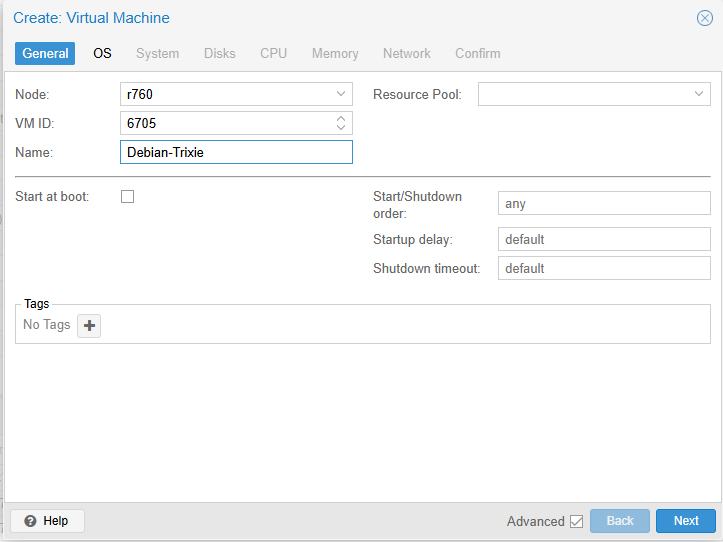Image resolution: width=723 pixels, height=542 pixels.
Task: Click the Help question mark button
Action: 47,521
